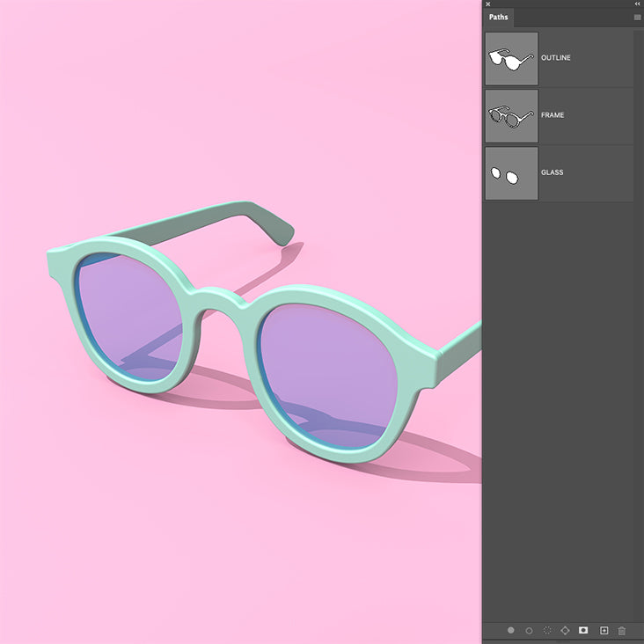
Task: Click the Add mask icon in Paths panel
Action: [583, 631]
